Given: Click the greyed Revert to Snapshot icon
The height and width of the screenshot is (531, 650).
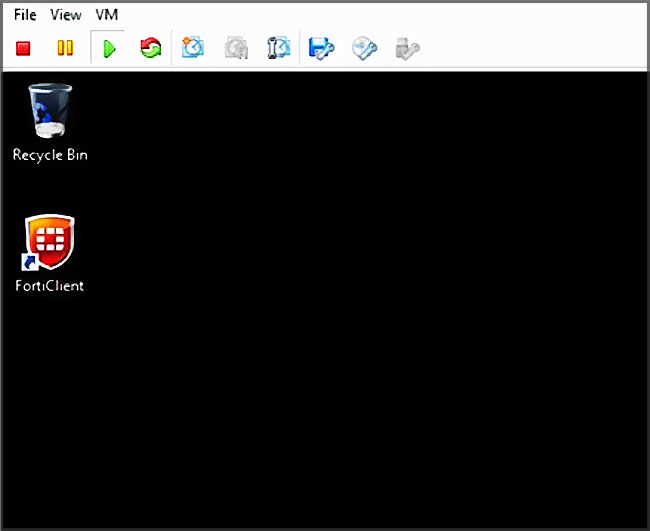Looking at the screenshot, I should pyautogui.click(x=236, y=48).
